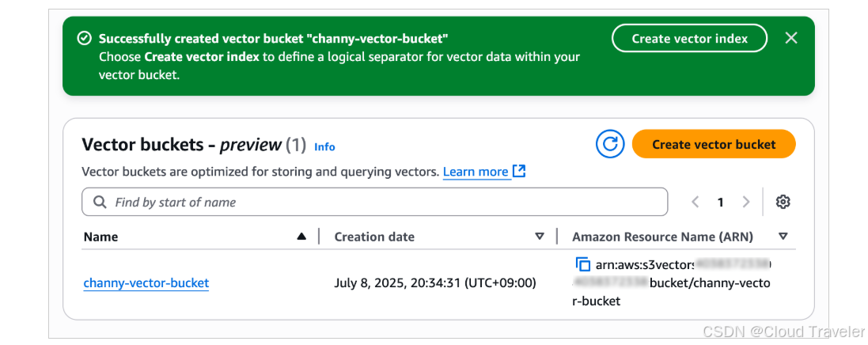Click the Vector buckets - preview heading
The height and width of the screenshot is (345, 868).
[x=194, y=145]
